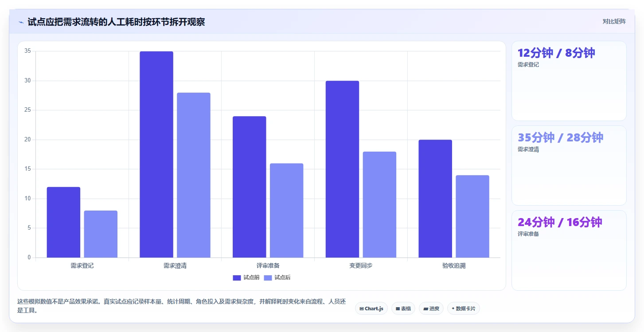Click the 试点后 bar for 需求登记
This screenshot has height=332, width=644.
click(101, 234)
